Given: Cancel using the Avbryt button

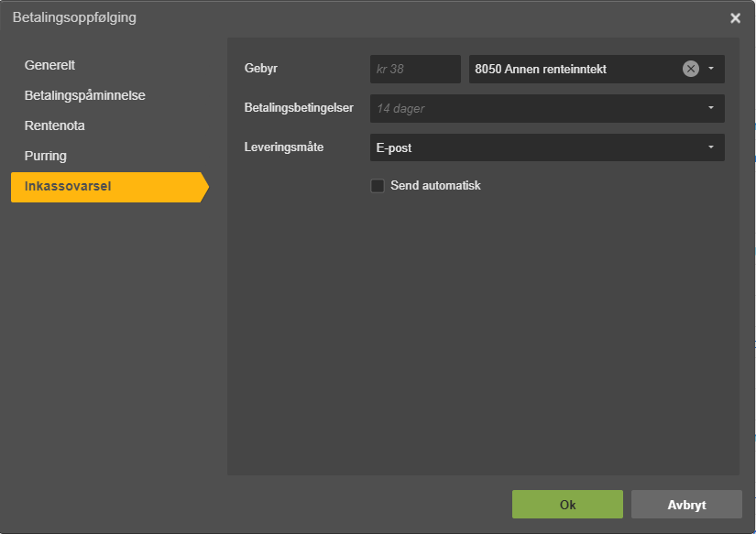Looking at the screenshot, I should click(x=686, y=504).
